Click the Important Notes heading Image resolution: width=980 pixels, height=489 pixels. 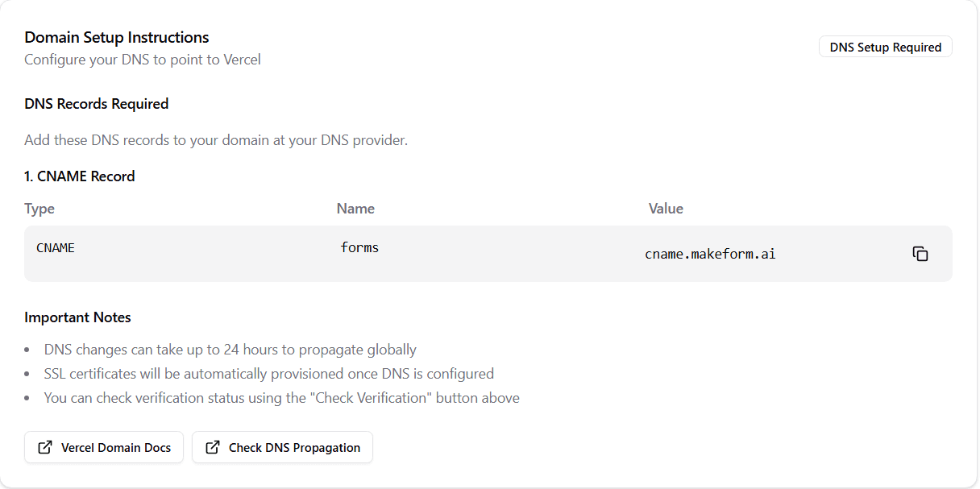click(77, 317)
